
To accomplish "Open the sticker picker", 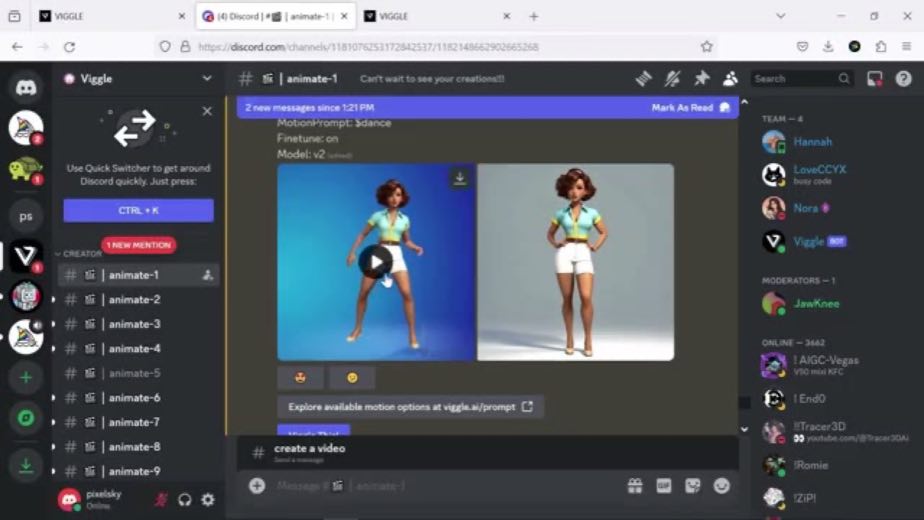I will point(692,486).
